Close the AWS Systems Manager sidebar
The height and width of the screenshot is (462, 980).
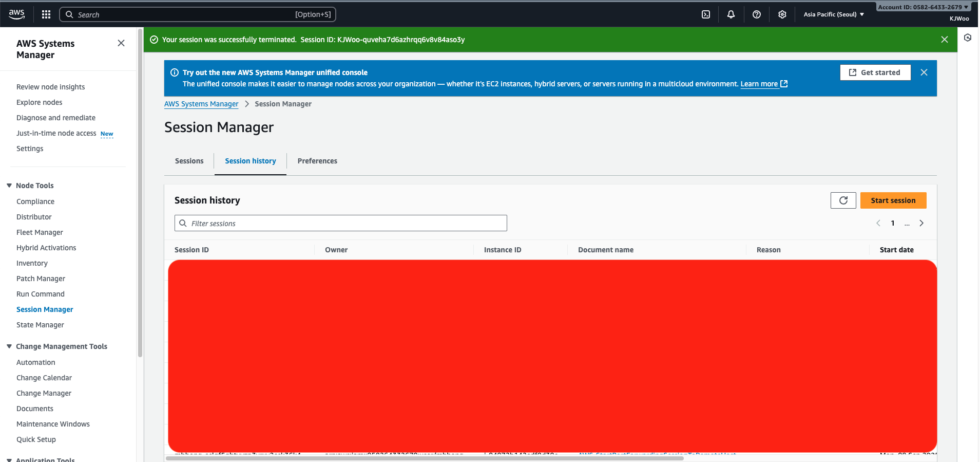pyautogui.click(x=121, y=43)
